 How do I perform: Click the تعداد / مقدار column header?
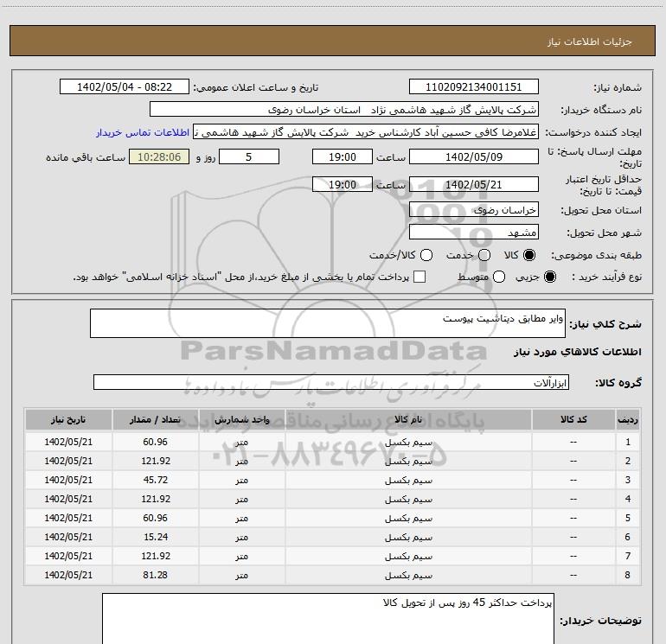pos(155,420)
